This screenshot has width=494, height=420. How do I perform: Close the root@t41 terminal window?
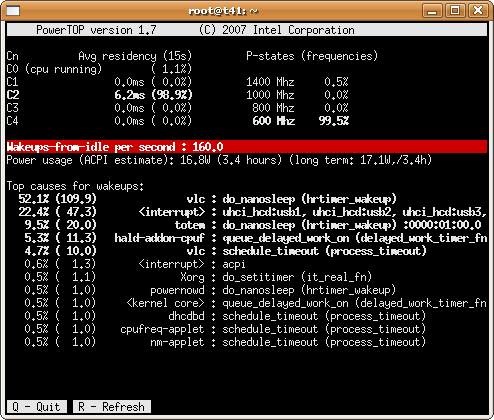pyautogui.click(x=478, y=11)
